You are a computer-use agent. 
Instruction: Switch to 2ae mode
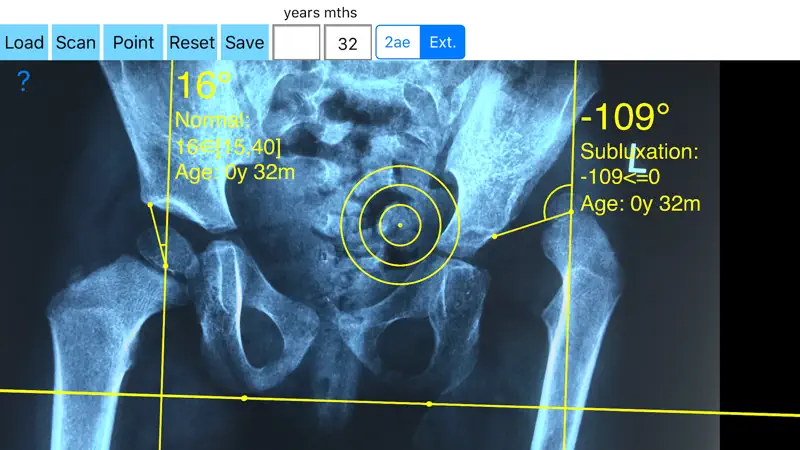click(x=397, y=42)
